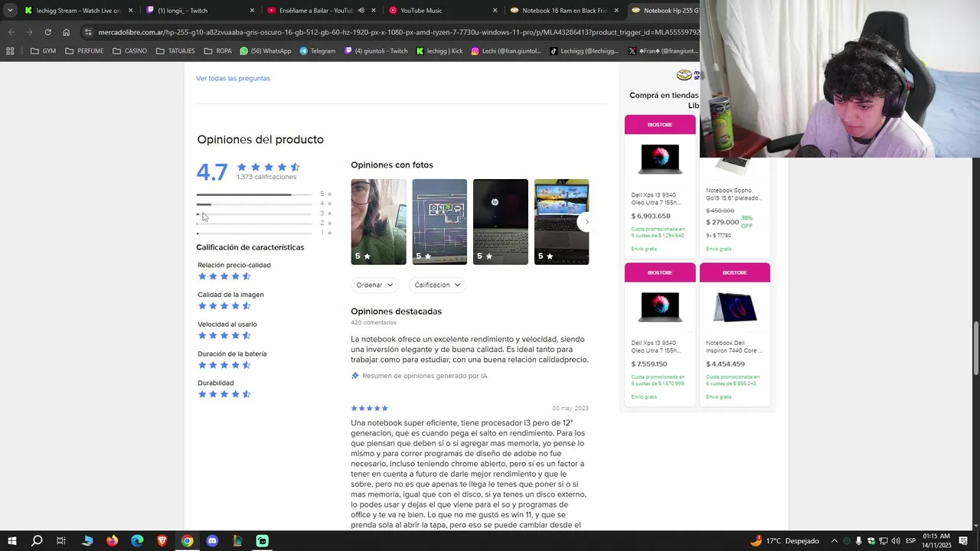Show hidden system tray icons
The height and width of the screenshot is (551, 980).
(x=834, y=541)
